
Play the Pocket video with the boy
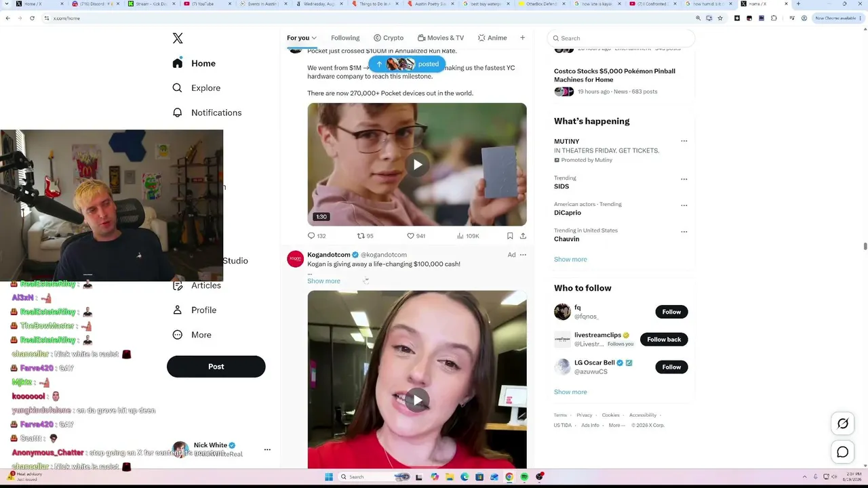click(x=417, y=165)
